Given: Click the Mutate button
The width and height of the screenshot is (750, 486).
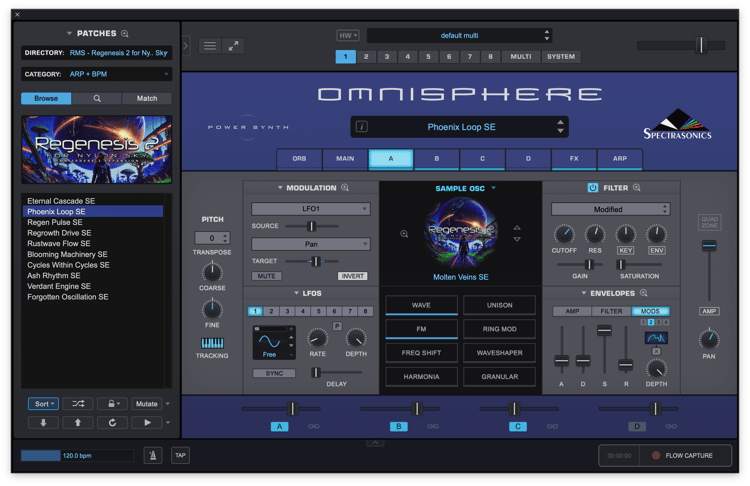Looking at the screenshot, I should [147, 404].
